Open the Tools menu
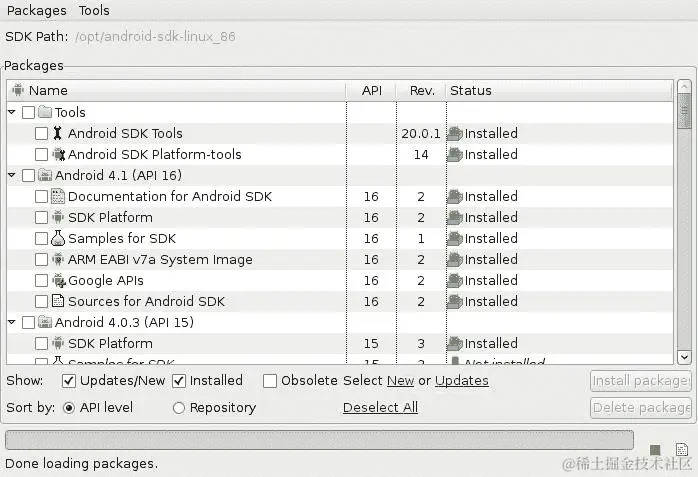Screen dimensions: 698x477 click(x=94, y=11)
